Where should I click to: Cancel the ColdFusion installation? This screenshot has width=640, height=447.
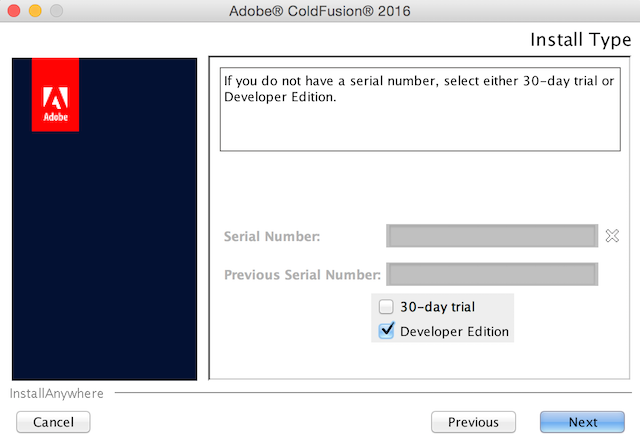[x=53, y=422]
